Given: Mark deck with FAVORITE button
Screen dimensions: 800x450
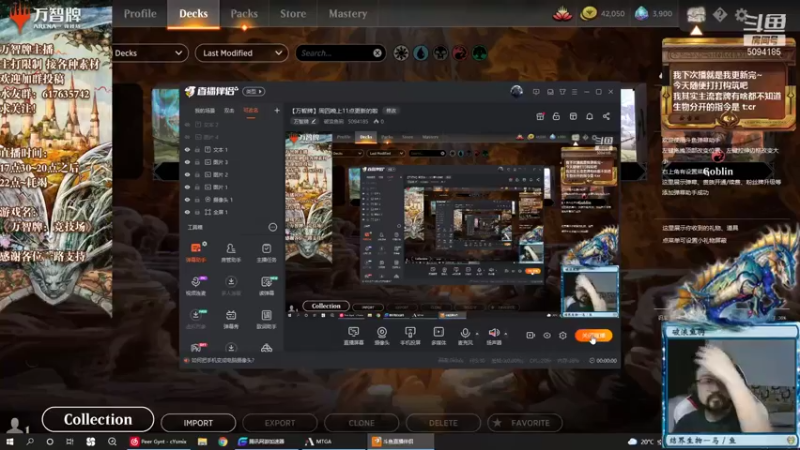Looking at the screenshot, I should coord(524,423).
